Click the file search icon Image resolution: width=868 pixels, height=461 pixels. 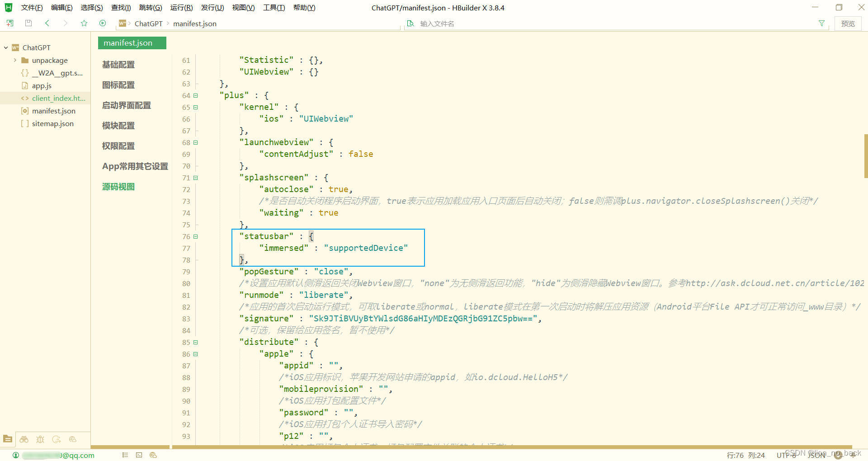click(410, 24)
